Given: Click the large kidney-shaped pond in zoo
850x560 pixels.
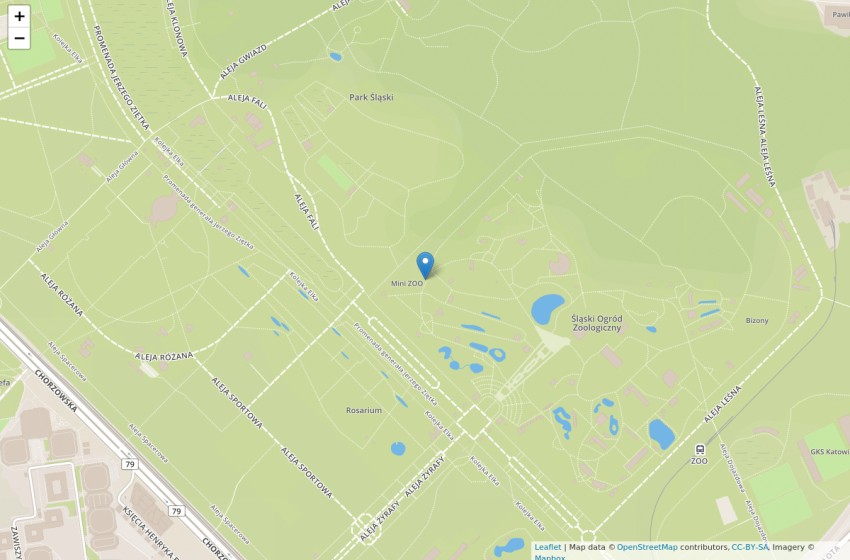Looking at the screenshot, I should (x=547, y=309).
